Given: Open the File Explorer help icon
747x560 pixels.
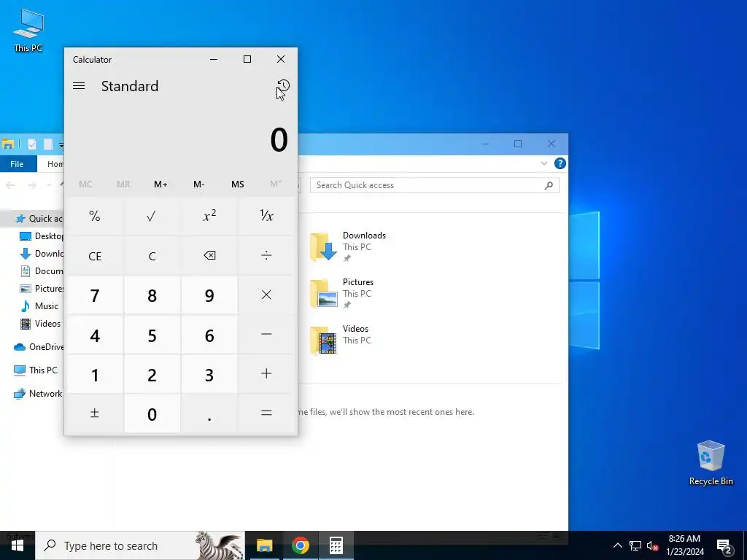Looking at the screenshot, I should (560, 164).
